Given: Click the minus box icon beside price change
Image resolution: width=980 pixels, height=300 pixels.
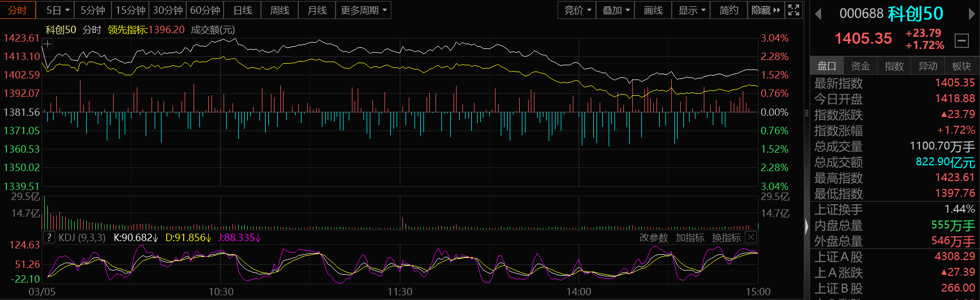Looking at the screenshot, I should click(962, 41).
